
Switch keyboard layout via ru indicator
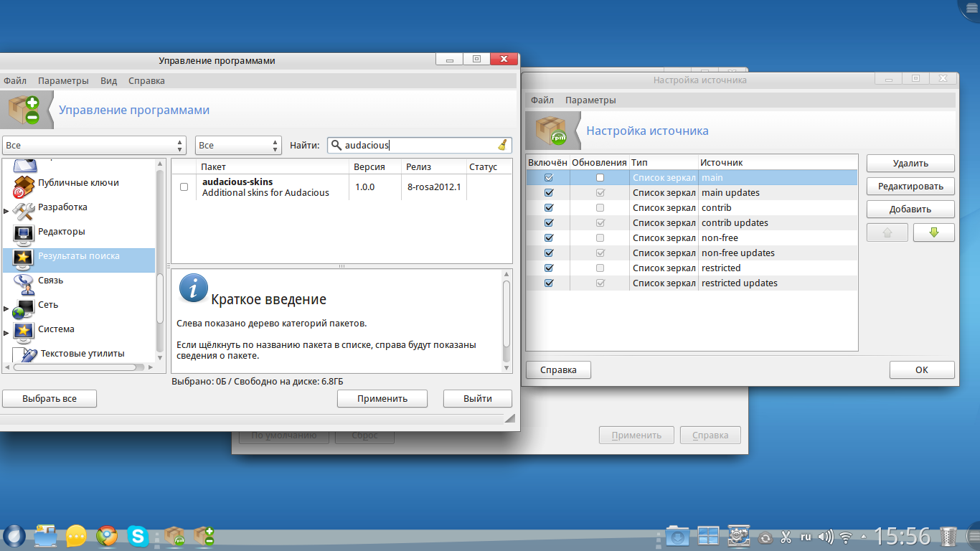click(806, 537)
